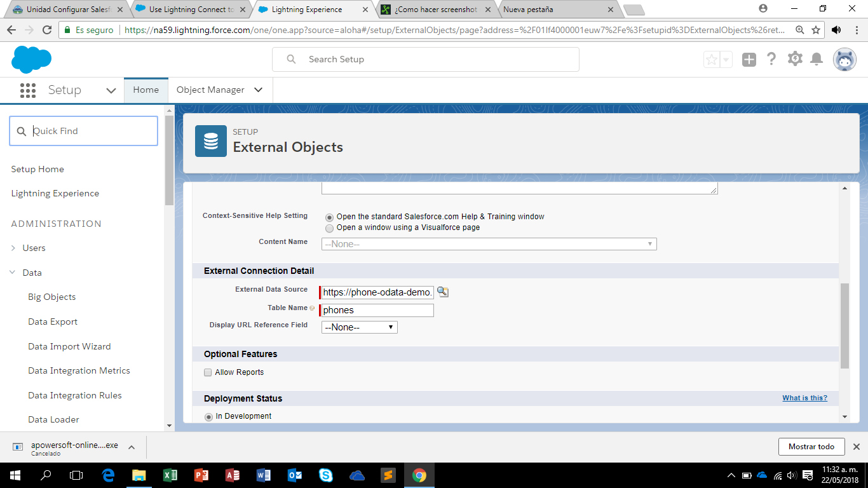Select Open the standard Salesforce.com Help radio

coord(329,217)
